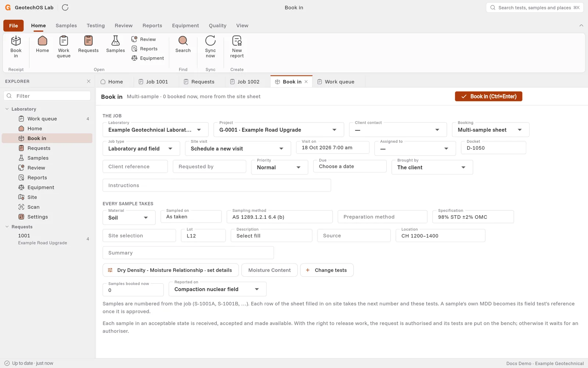This screenshot has width=588, height=368.
Task: Open the Laboratory dropdown
Action: point(155,130)
